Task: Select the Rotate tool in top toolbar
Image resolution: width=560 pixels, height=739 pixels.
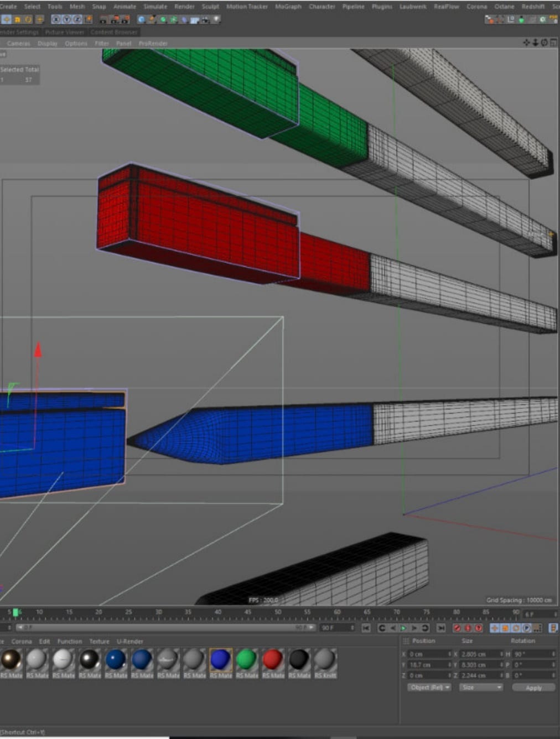Action: 28,19
